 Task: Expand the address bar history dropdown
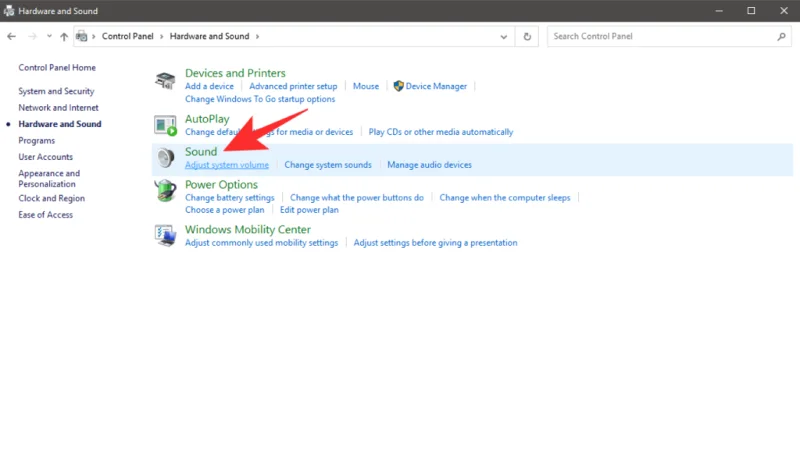(504, 36)
